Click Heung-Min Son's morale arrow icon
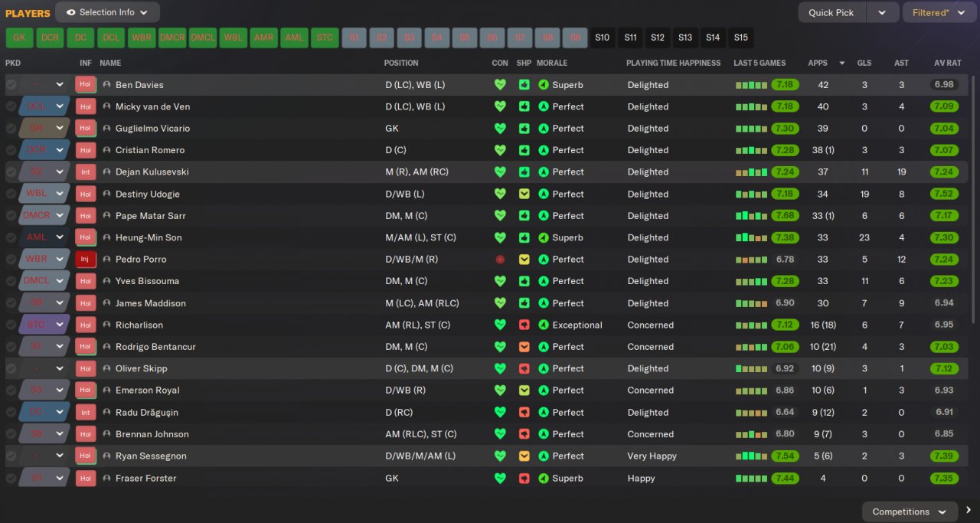This screenshot has height=523, width=980. (x=544, y=237)
